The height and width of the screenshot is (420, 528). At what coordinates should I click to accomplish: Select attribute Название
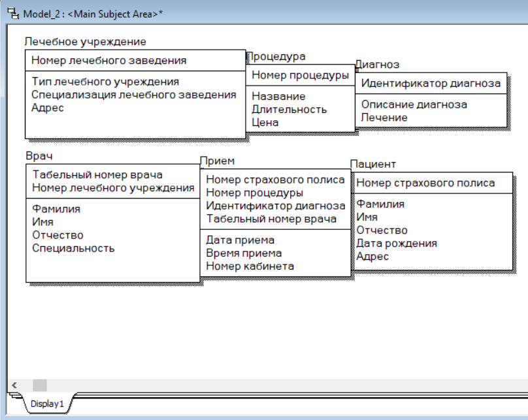click(x=278, y=96)
